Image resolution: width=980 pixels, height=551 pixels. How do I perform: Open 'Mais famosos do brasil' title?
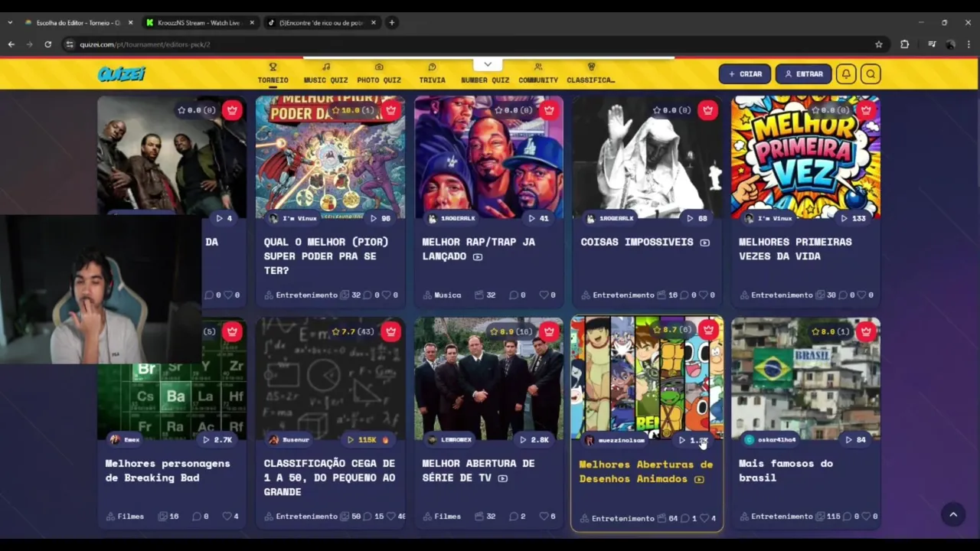(x=786, y=471)
